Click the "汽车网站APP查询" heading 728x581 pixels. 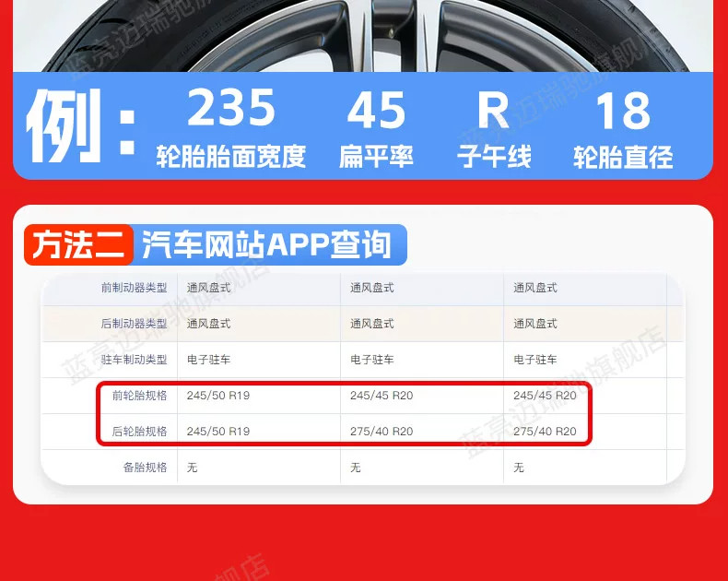pos(266,245)
